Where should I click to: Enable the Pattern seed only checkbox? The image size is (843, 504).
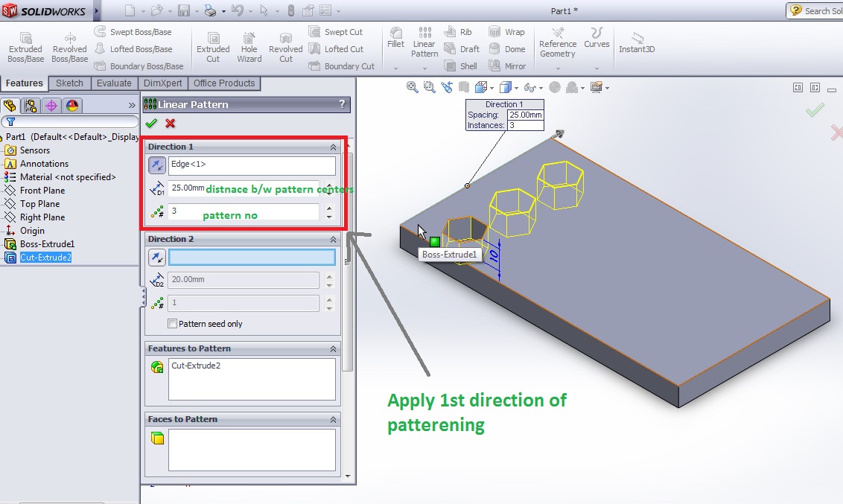[171, 323]
